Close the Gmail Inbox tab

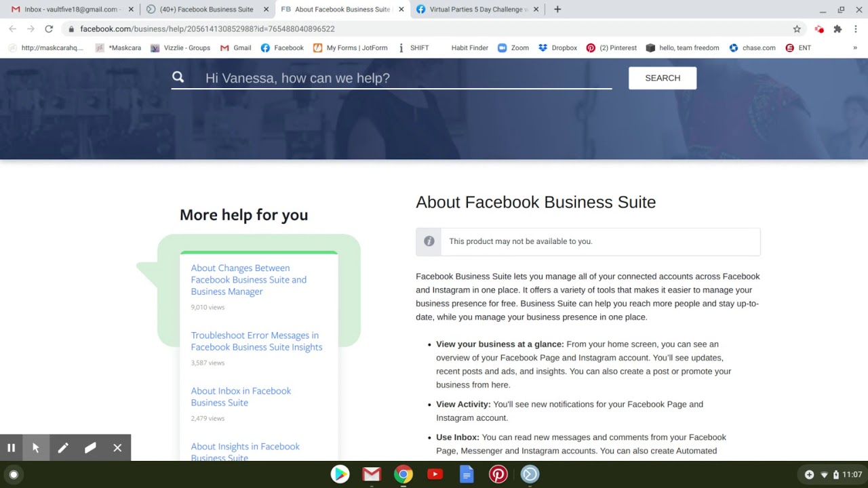click(131, 9)
